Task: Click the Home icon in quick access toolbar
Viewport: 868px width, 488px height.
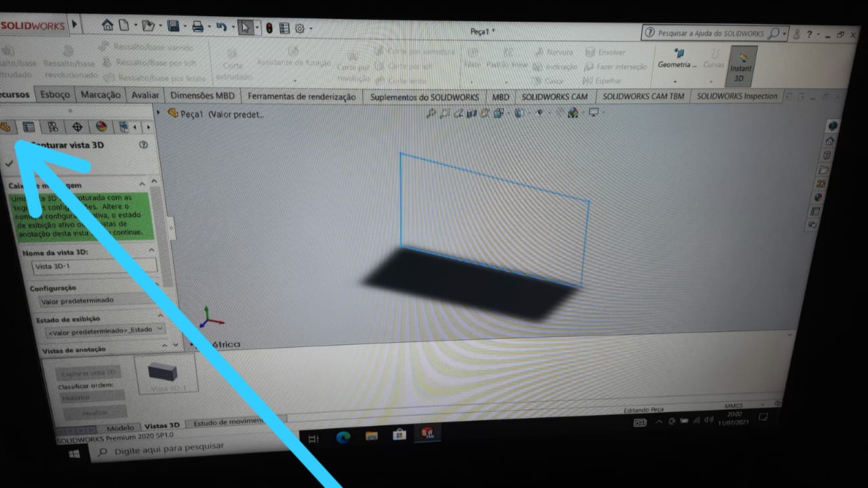Action: [108, 24]
